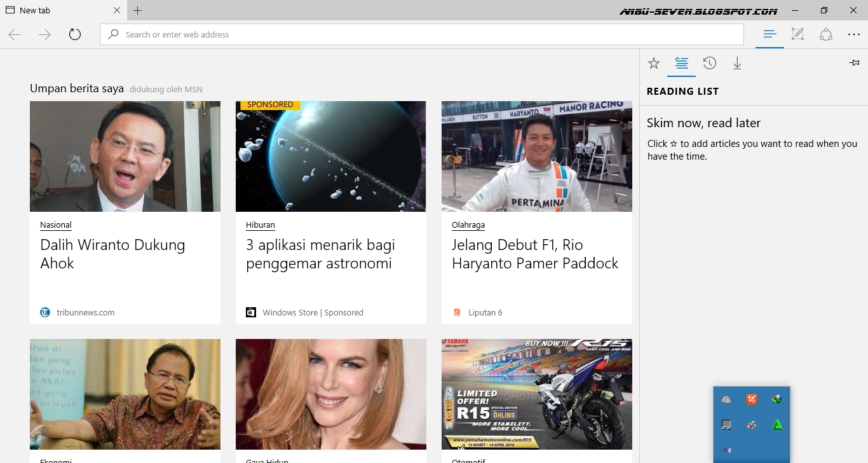
Task: Open Favorites in the Hub panel
Action: [654, 63]
